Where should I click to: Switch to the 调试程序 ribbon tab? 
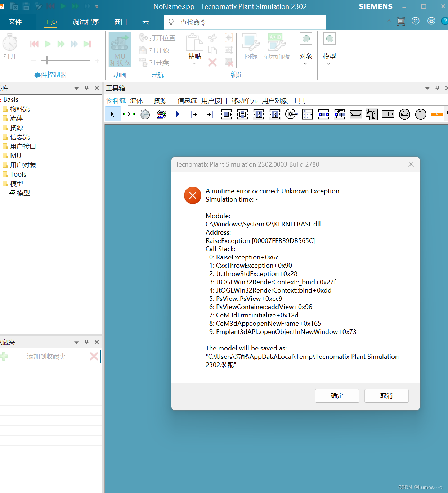(85, 22)
